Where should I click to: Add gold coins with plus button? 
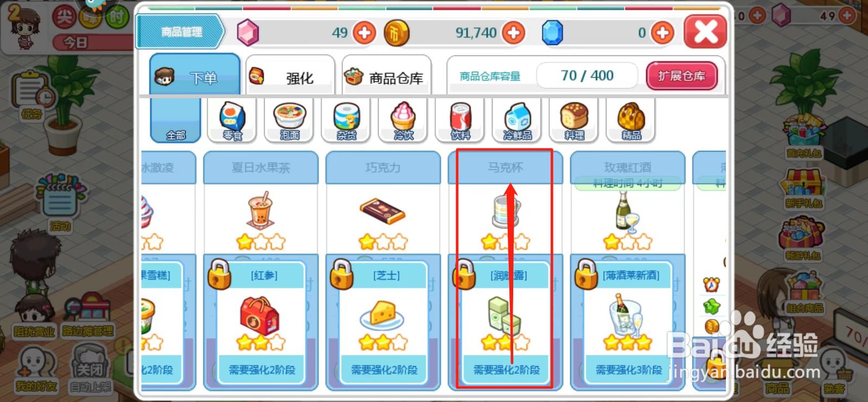[x=513, y=33]
